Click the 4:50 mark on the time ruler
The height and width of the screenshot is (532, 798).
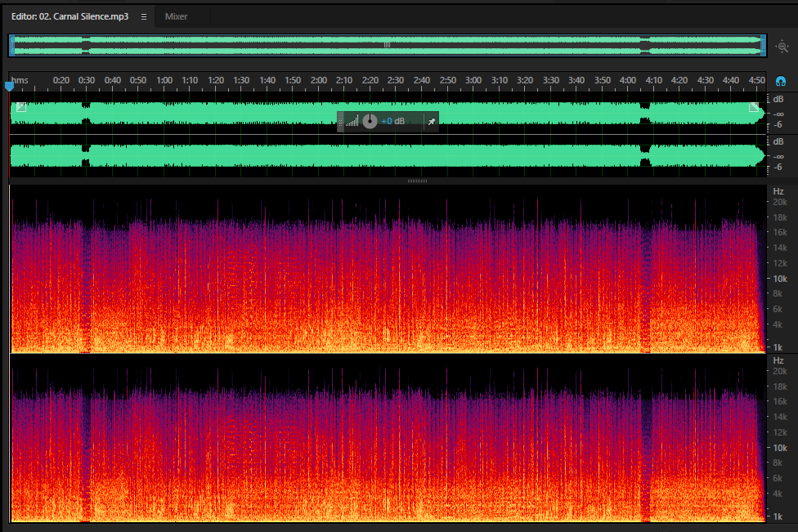coord(757,80)
